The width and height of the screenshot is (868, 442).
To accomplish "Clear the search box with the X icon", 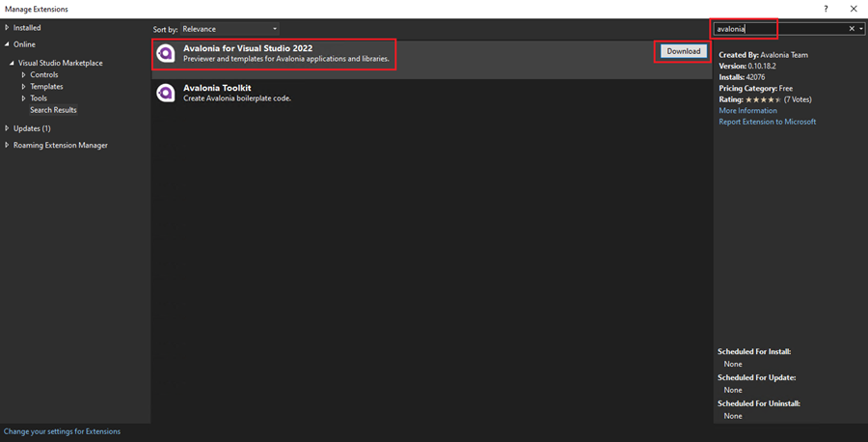I will tap(852, 29).
